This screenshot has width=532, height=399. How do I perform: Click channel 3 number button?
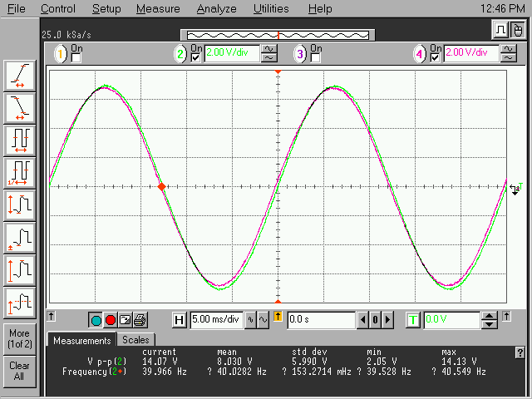300,54
